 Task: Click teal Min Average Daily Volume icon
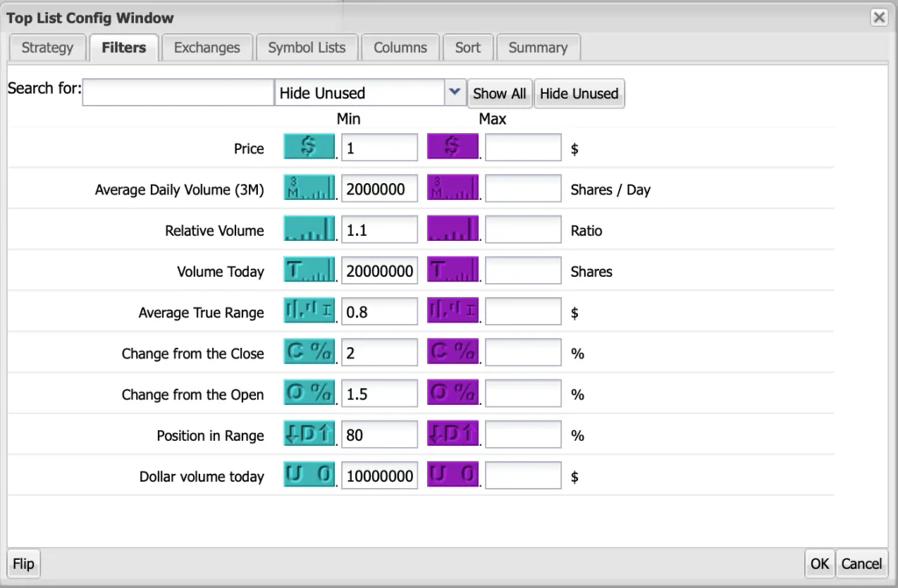point(309,188)
